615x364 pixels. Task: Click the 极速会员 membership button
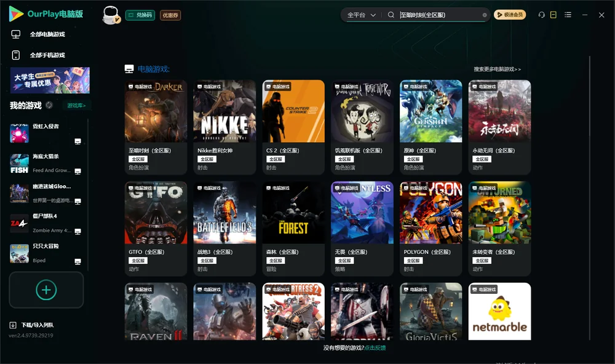click(x=510, y=15)
